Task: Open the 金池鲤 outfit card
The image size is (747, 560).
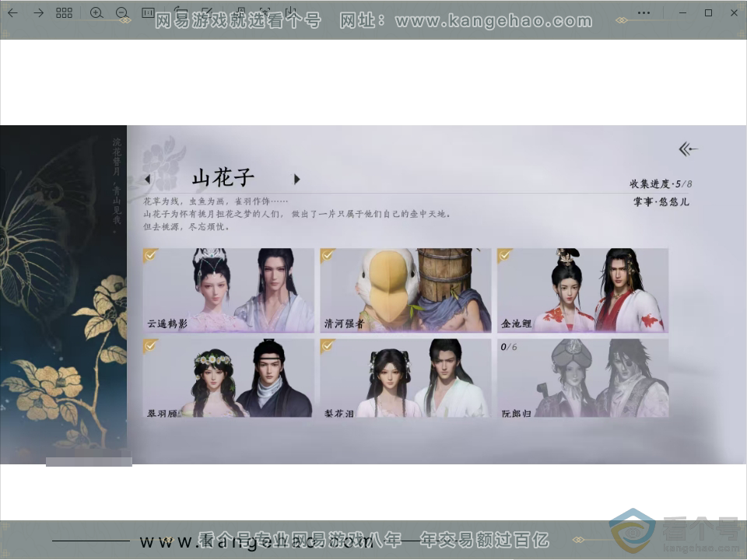Action: click(583, 290)
